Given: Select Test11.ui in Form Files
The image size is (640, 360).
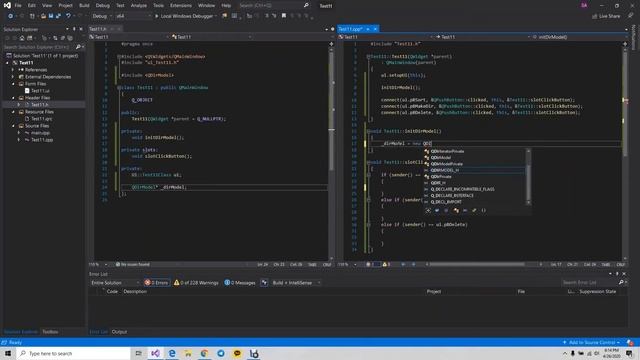Looking at the screenshot, I should 40,91.
